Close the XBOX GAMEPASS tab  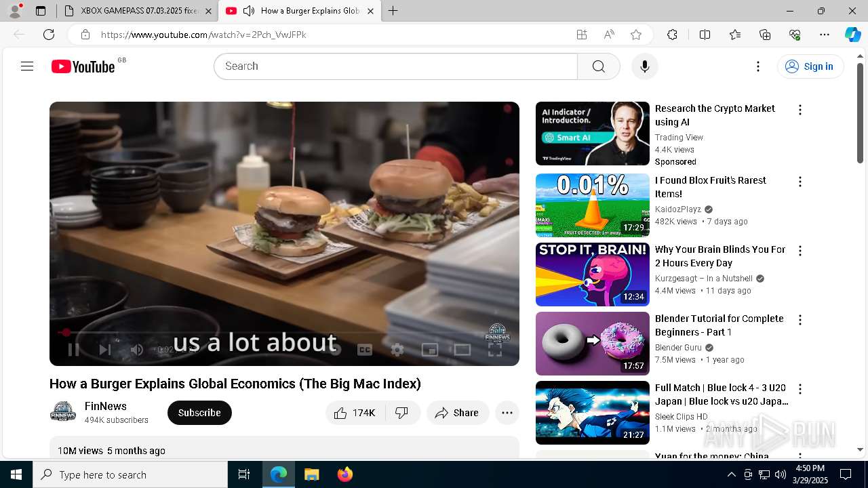click(x=208, y=11)
